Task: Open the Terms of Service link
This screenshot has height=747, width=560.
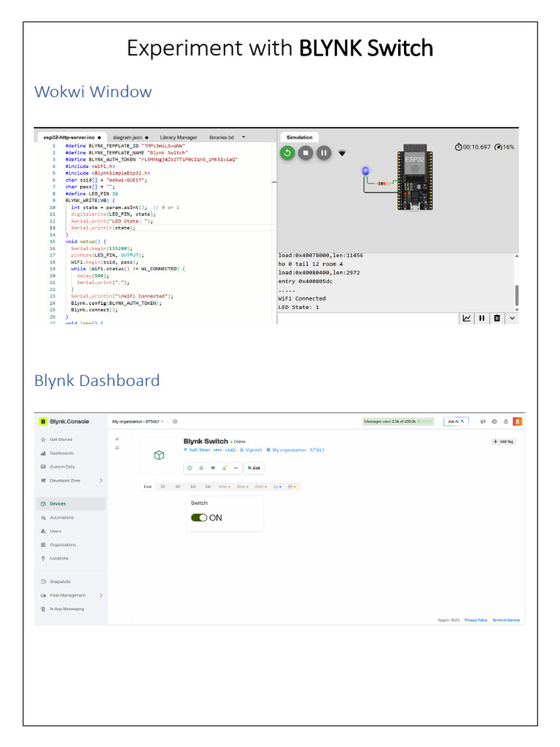Action: point(506,620)
